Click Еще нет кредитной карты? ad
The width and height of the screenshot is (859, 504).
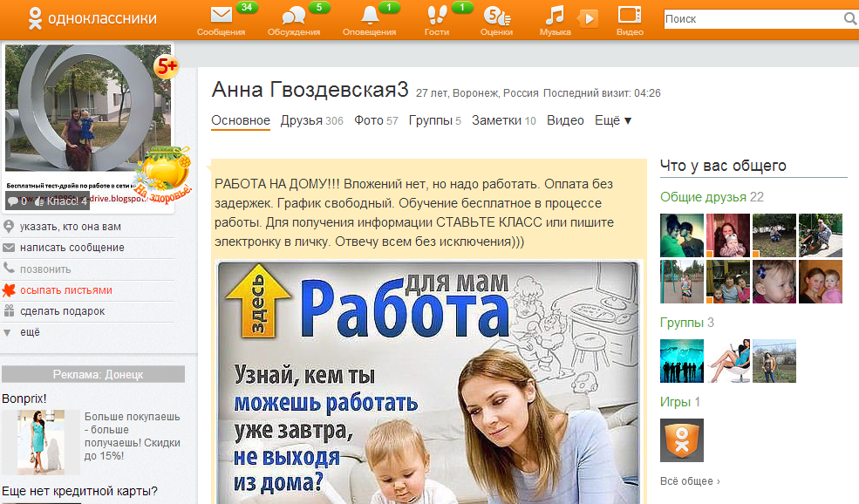pos(79,491)
